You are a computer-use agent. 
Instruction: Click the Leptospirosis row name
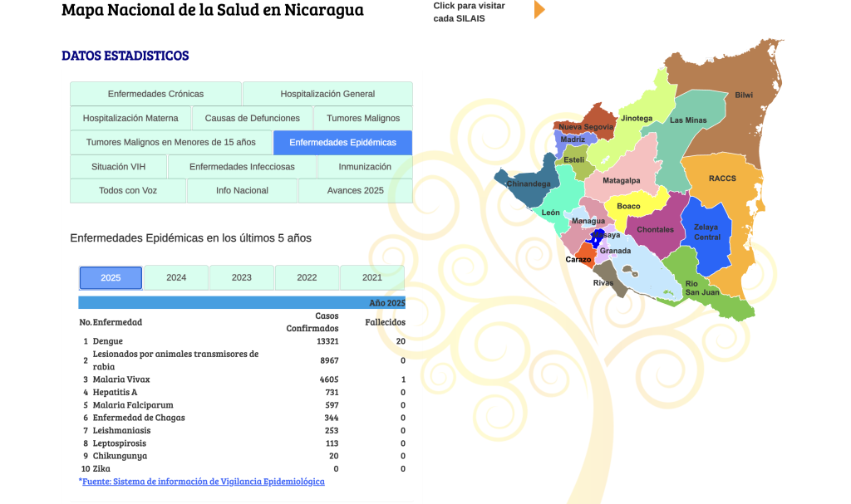pos(120,443)
